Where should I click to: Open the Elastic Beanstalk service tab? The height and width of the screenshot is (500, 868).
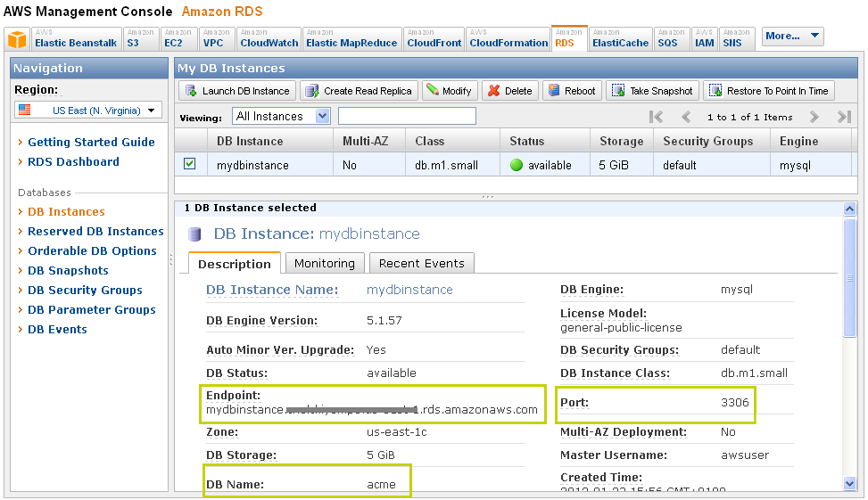[76, 38]
